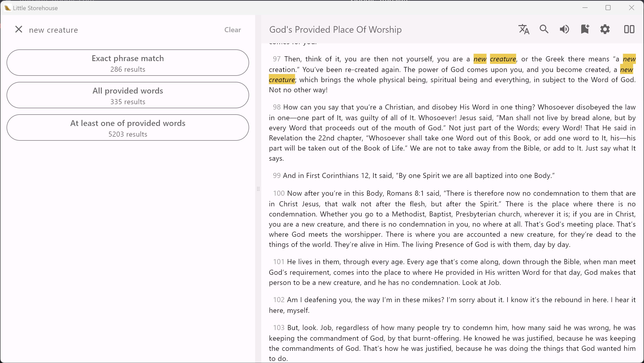Click the Little Storehouse app logo
Viewport: 644px width, 363px height.
tap(8, 8)
